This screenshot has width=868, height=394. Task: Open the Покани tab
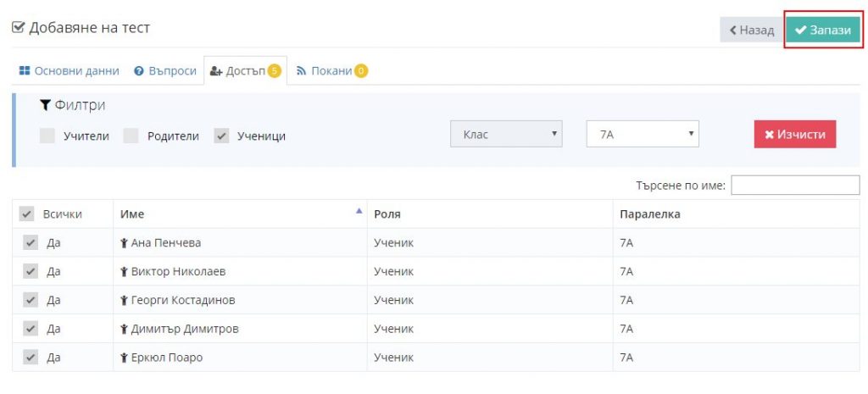coord(331,71)
